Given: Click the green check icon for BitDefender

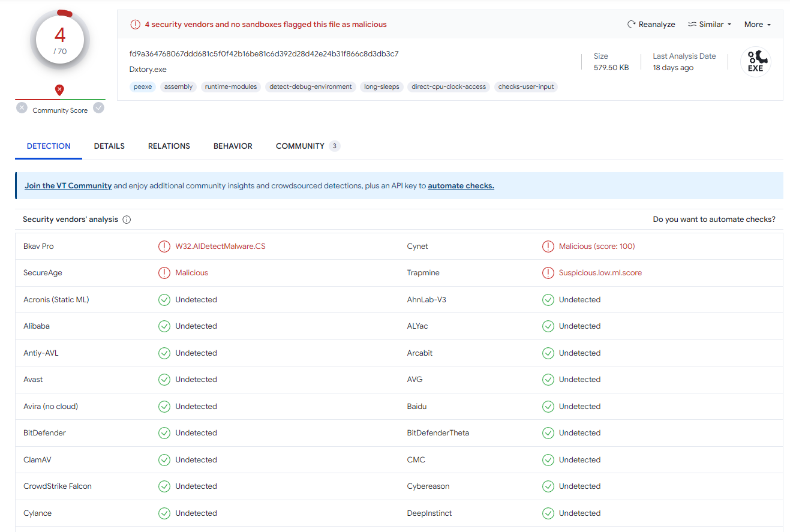Looking at the screenshot, I should coord(164,433).
